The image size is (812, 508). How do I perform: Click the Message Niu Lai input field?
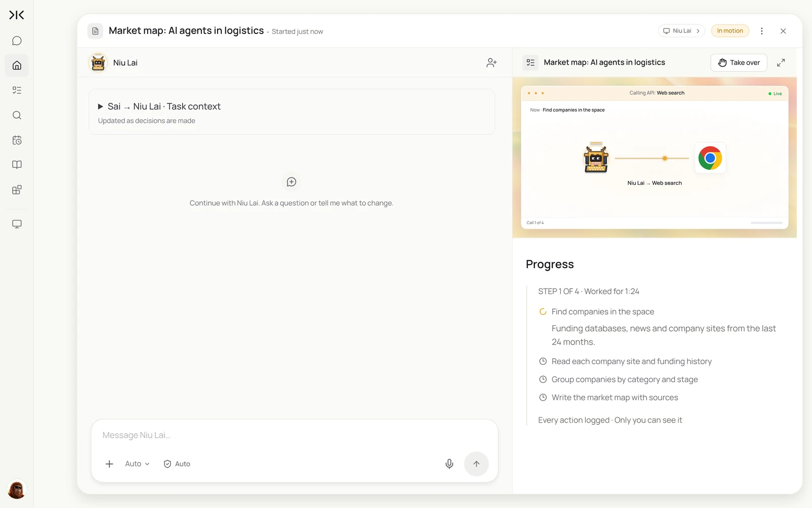coord(294,435)
